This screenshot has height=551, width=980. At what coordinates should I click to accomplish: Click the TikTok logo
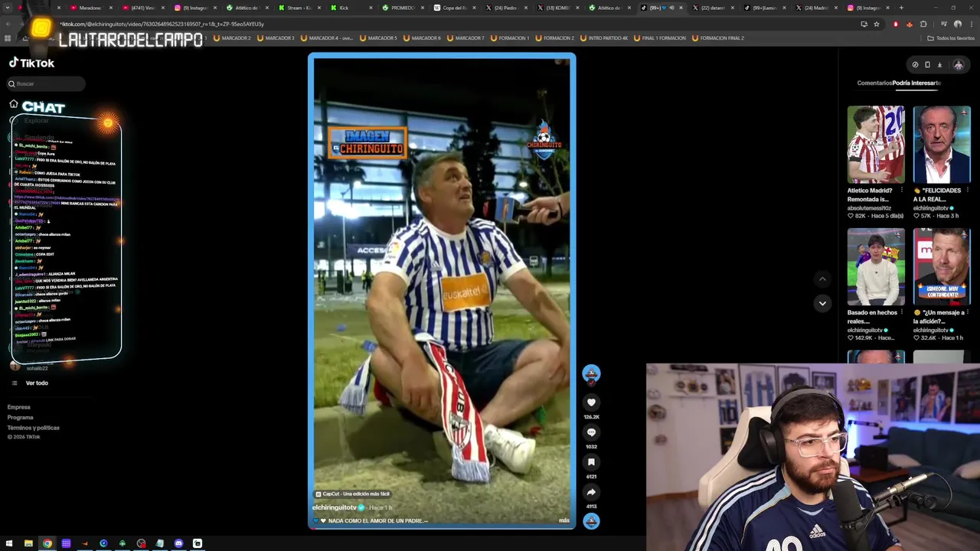click(x=31, y=64)
